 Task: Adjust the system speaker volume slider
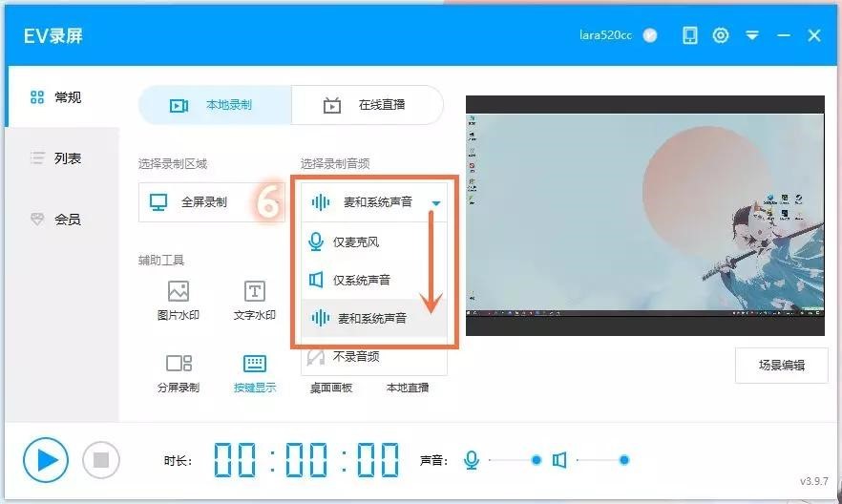[x=603, y=460]
